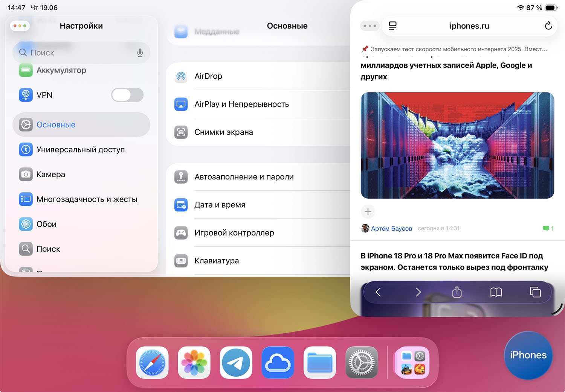The height and width of the screenshot is (392, 565).
Task: Tap the Share icon in Safari
Action: point(457,292)
